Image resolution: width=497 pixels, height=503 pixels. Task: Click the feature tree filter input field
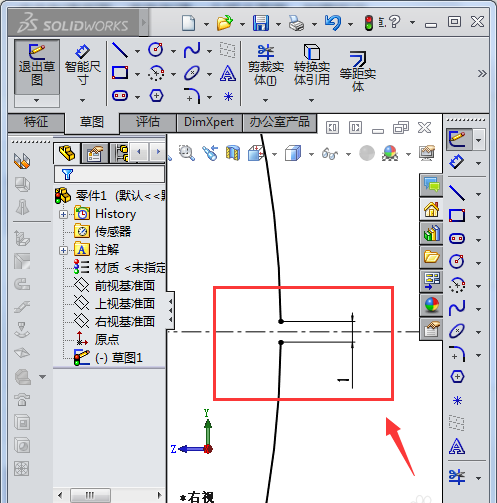click(109, 174)
